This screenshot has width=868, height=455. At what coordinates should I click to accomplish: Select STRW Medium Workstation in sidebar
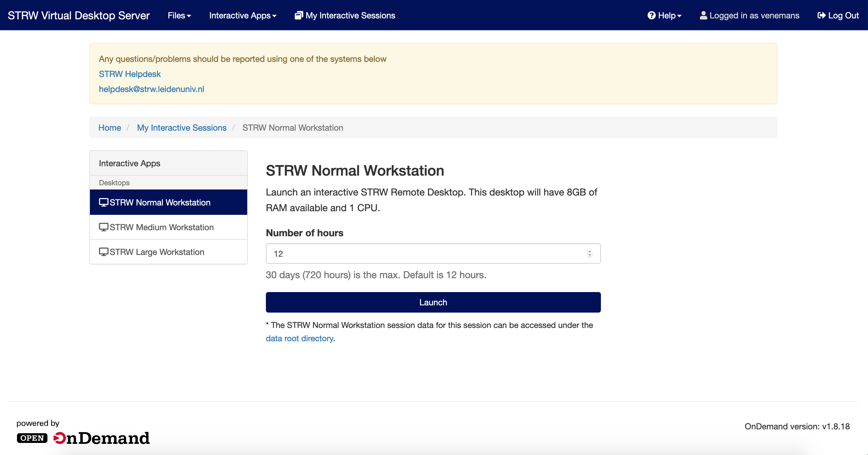161,227
